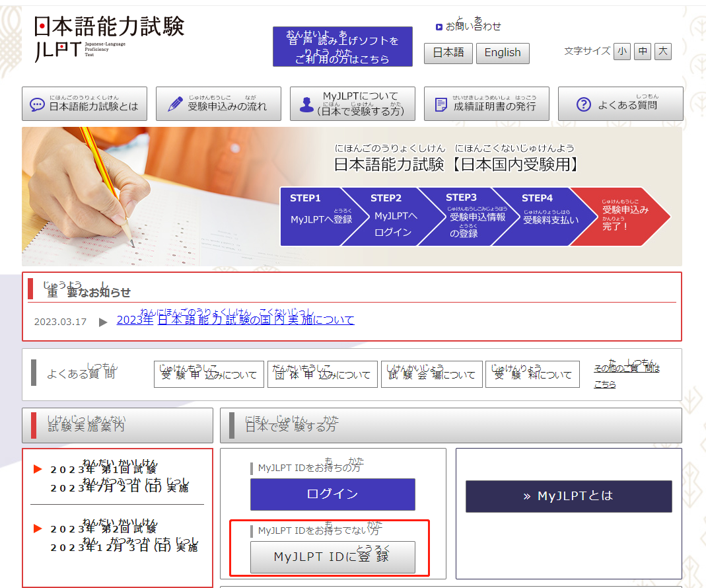Open the 受験料について FAQ button
The image size is (706, 588).
coord(533,374)
